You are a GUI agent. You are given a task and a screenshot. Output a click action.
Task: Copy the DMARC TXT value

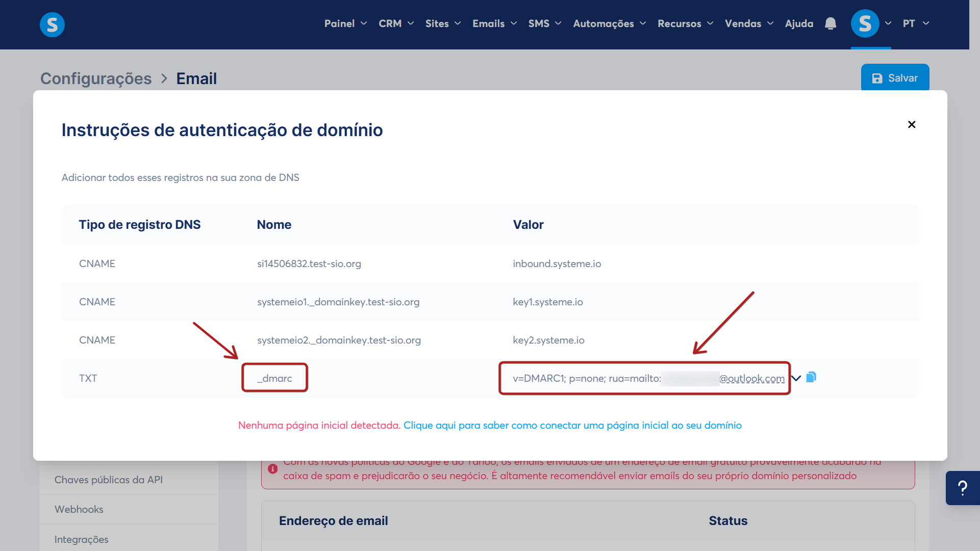811,377
